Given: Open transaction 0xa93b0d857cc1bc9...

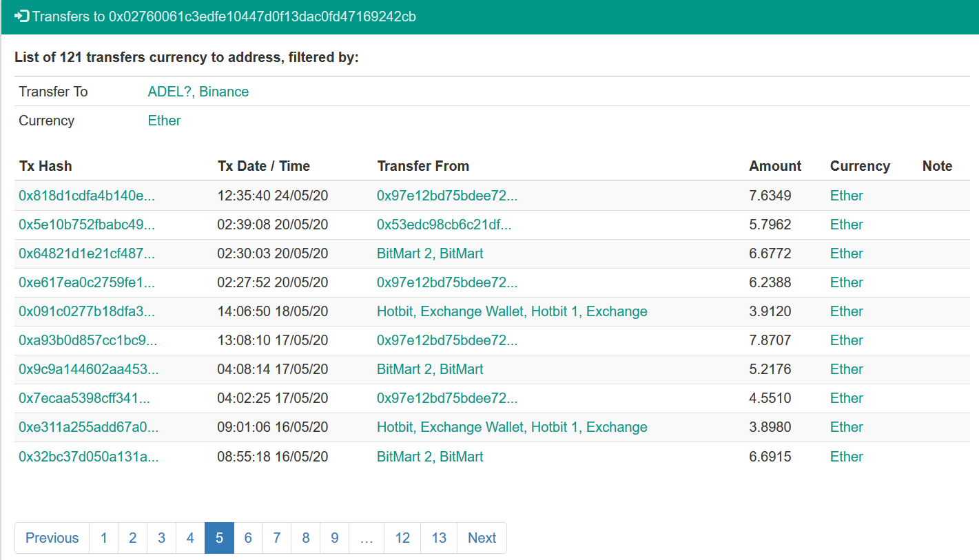Looking at the screenshot, I should click(x=88, y=340).
